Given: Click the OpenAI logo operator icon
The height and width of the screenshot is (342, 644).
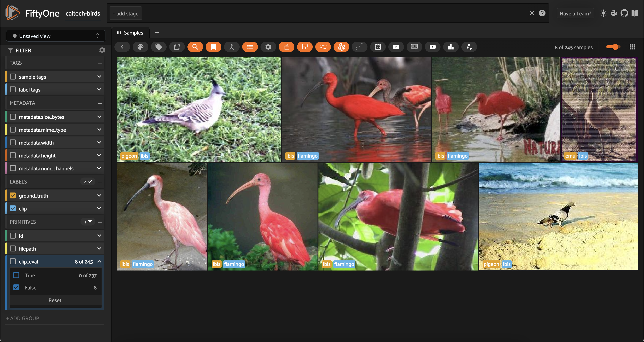Looking at the screenshot, I should (x=341, y=47).
